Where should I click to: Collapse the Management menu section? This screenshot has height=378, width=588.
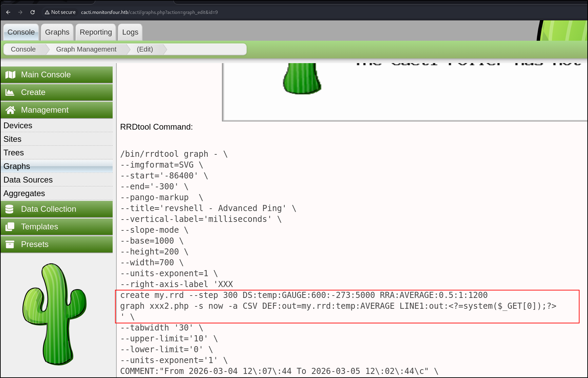[57, 110]
